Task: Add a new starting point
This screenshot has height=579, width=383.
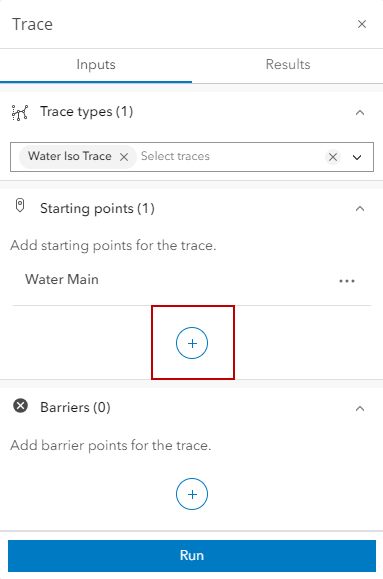Action: click(x=192, y=343)
